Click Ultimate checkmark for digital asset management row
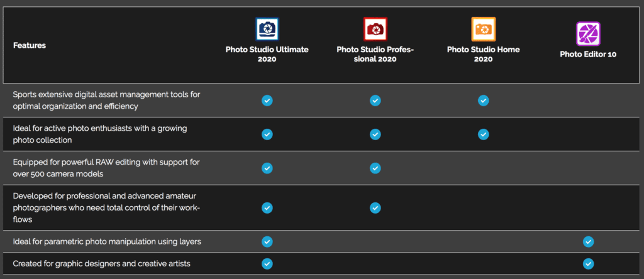Image resolution: width=644 pixels, height=279 pixels. coord(267,101)
